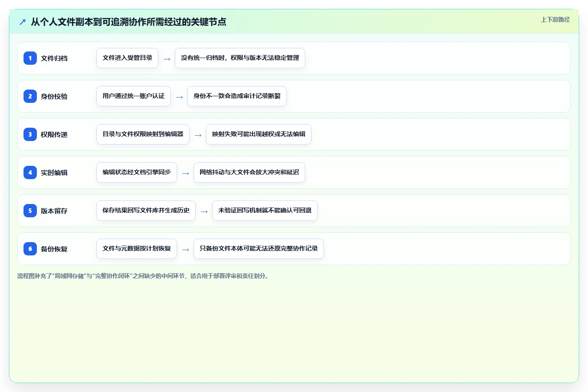Select step badge number 5
The width and height of the screenshot is (588, 392).
30,211
